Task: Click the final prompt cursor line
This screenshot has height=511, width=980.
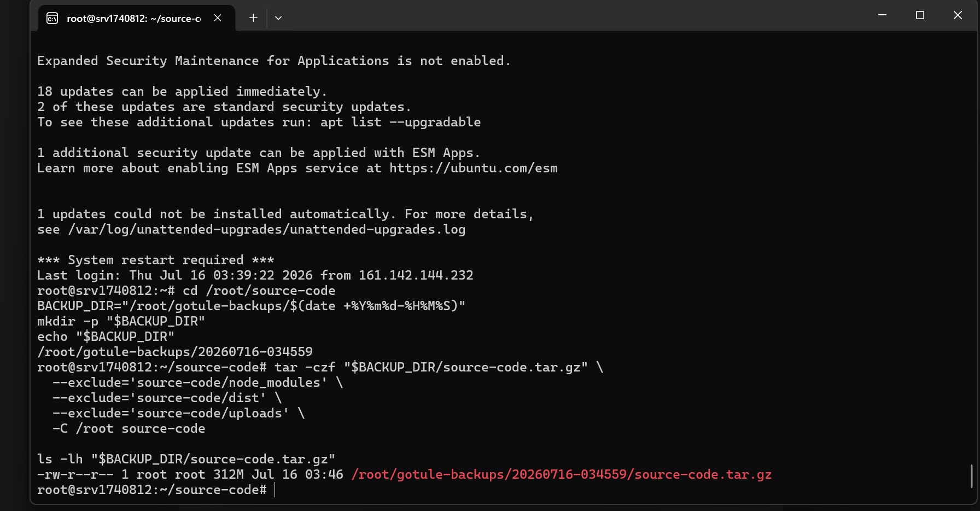Action: 156,490
